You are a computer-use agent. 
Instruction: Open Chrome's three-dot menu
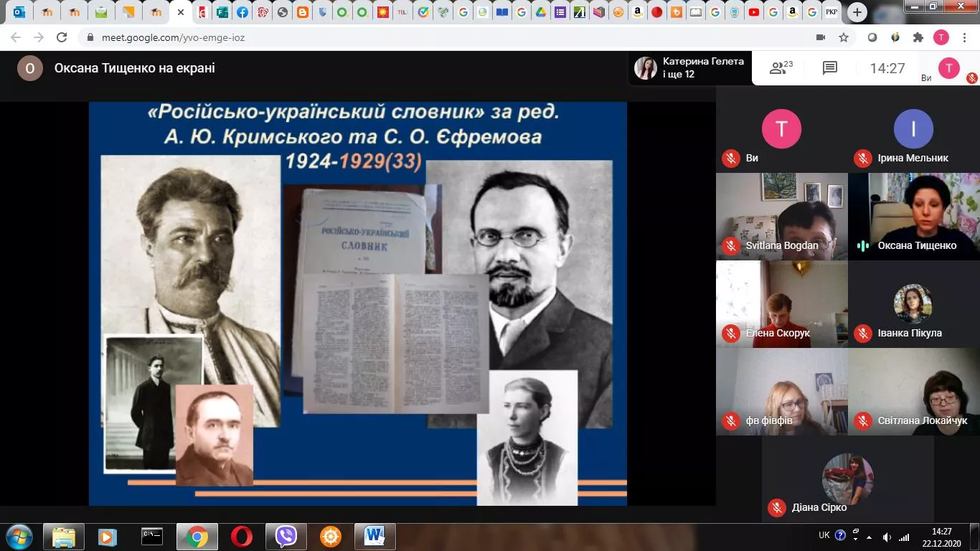965,37
